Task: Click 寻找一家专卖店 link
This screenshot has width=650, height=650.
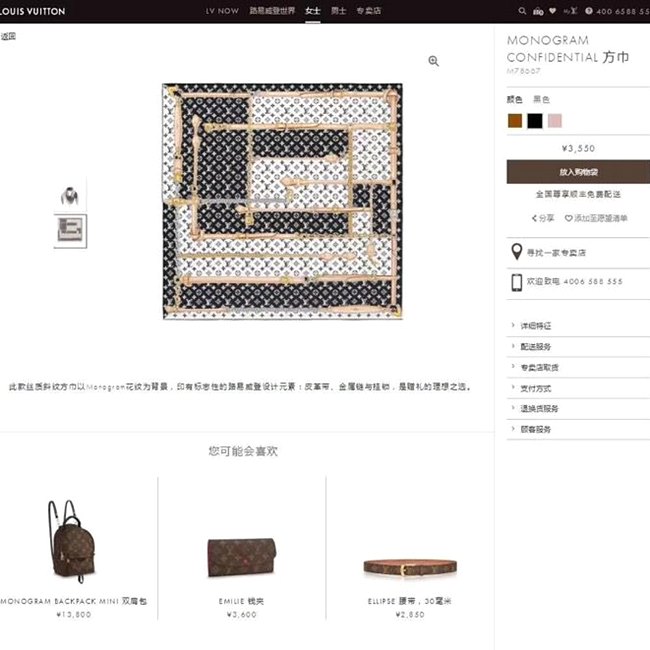Action: tap(556, 252)
